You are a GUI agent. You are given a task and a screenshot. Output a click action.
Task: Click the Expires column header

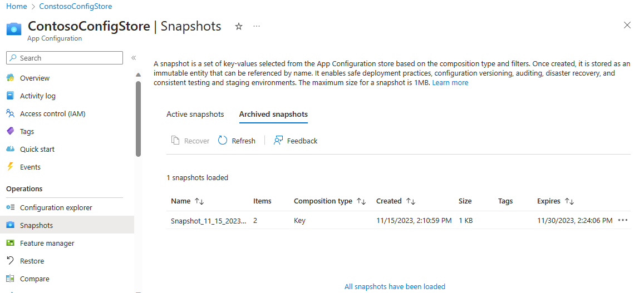tap(549, 201)
